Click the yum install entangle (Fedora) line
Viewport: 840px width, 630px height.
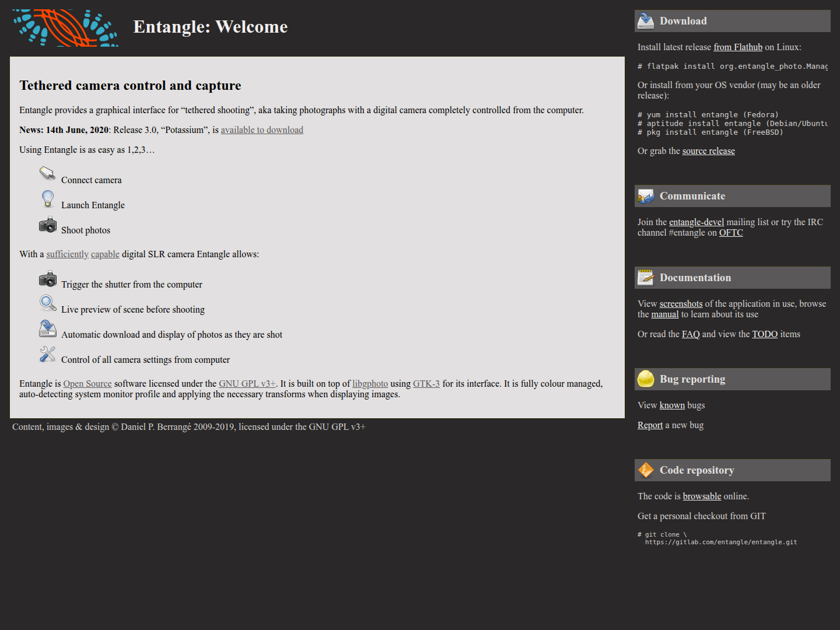point(708,115)
